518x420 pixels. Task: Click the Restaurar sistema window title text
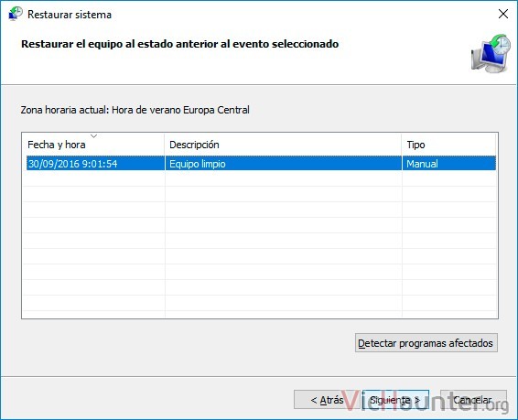click(70, 15)
